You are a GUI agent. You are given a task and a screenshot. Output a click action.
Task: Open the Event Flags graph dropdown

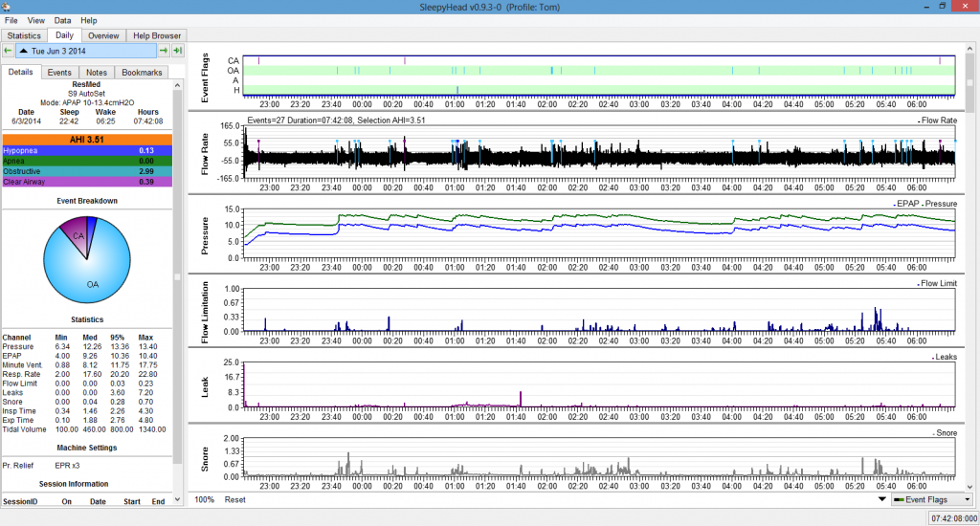[x=932, y=499]
